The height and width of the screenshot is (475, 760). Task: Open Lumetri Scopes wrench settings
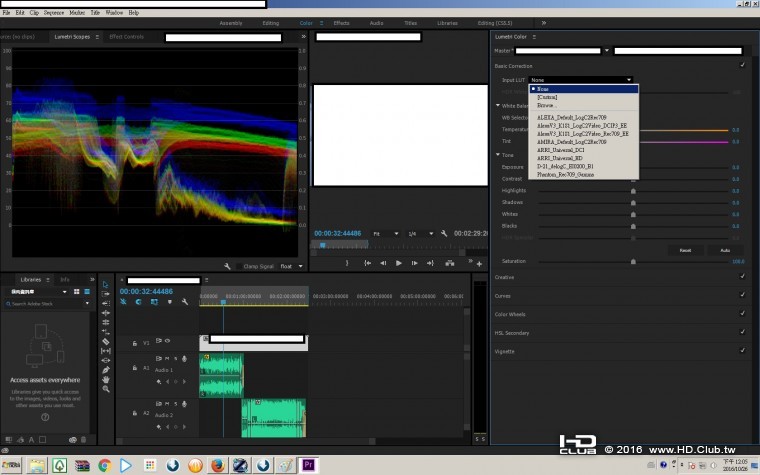[228, 266]
